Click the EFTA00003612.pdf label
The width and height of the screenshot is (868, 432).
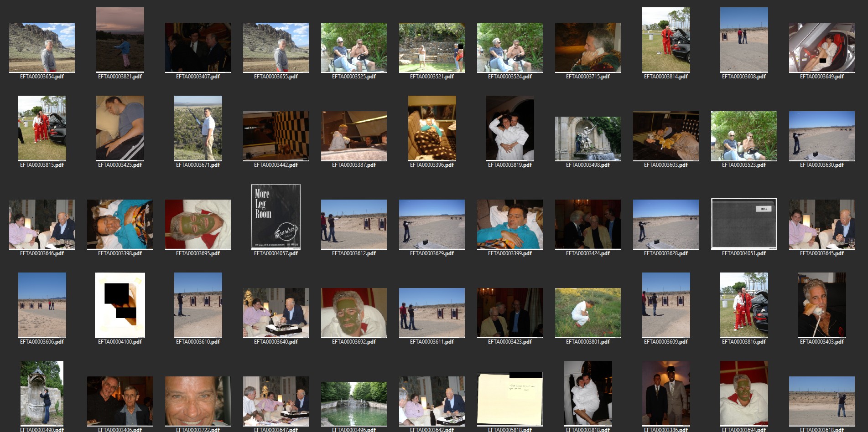(354, 253)
